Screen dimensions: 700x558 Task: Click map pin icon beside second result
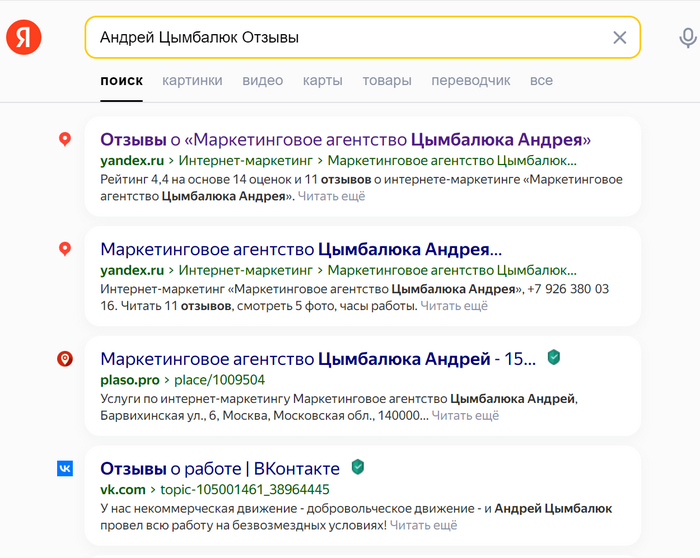65,249
